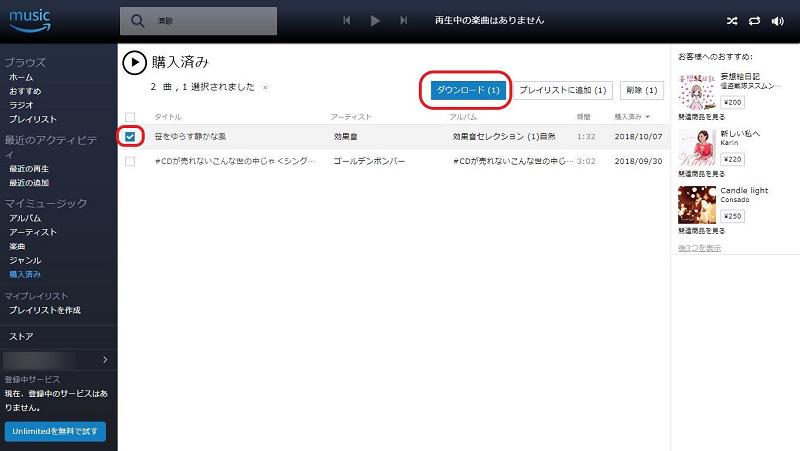Image resolution: width=800 pixels, height=451 pixels.
Task: Select 購入済み in sidebar
Action: [24, 274]
